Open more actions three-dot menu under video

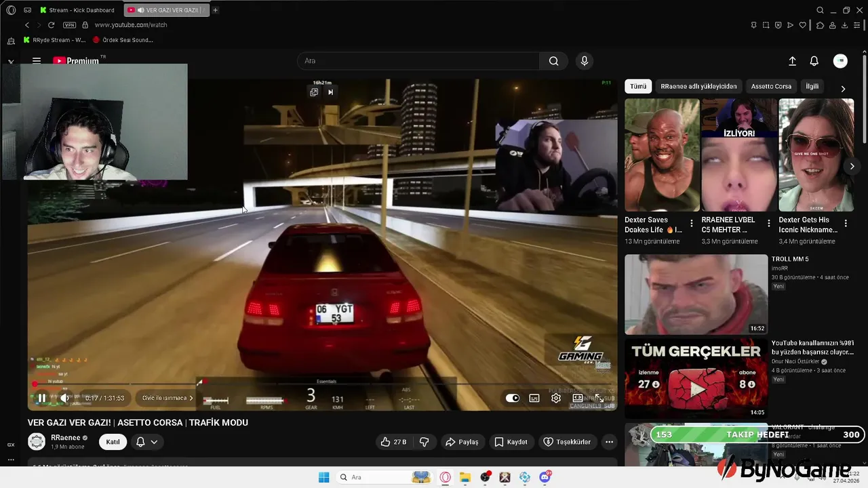609,442
